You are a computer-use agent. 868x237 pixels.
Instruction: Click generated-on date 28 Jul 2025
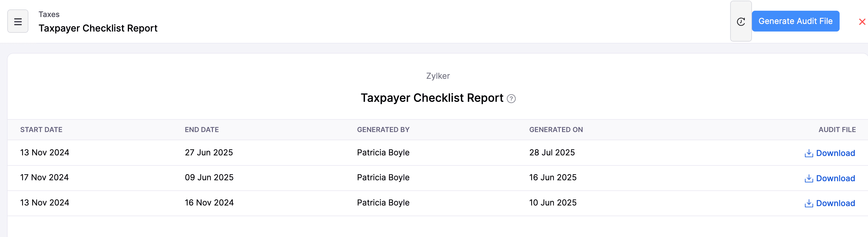[552, 153]
